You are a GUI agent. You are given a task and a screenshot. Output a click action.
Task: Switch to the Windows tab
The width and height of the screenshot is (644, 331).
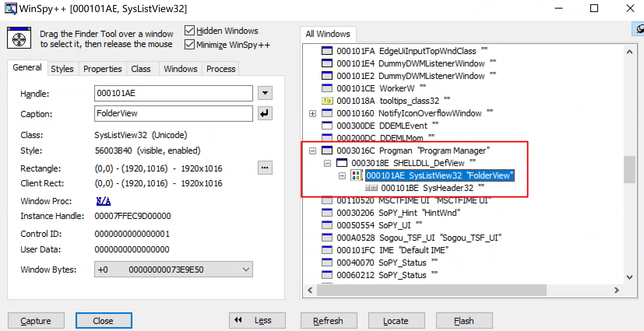(181, 69)
